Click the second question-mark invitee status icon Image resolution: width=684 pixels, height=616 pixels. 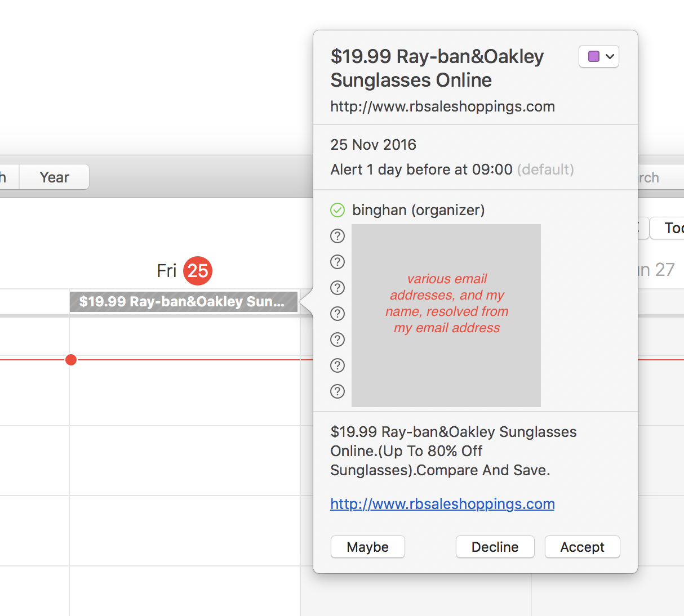(x=337, y=262)
